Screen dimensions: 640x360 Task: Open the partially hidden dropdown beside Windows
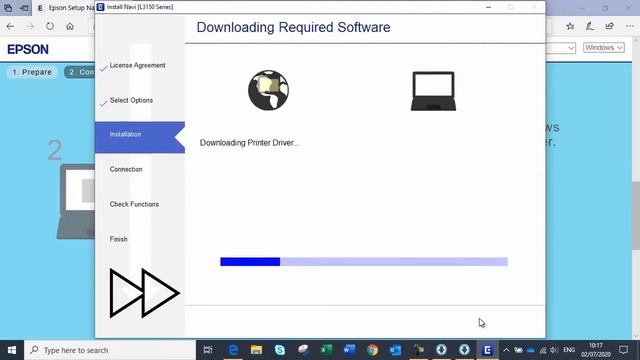click(x=561, y=48)
